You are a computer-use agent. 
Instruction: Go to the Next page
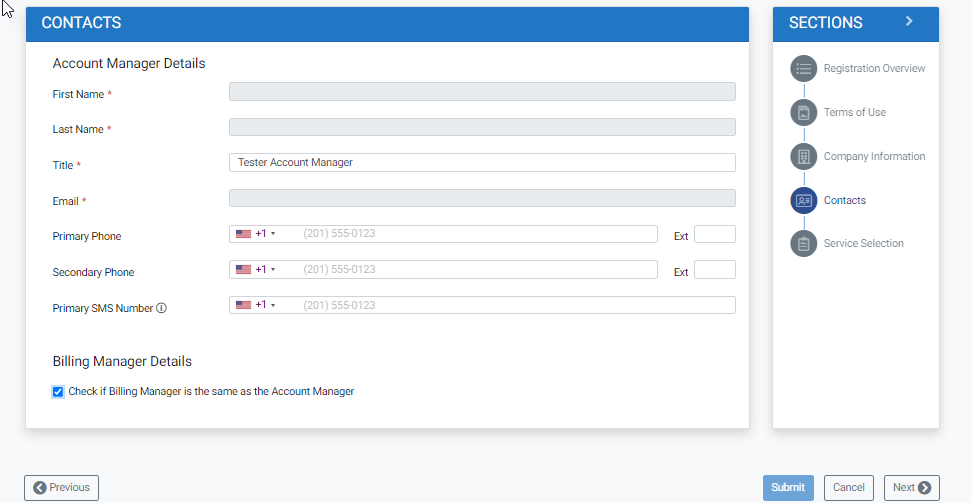pos(911,488)
